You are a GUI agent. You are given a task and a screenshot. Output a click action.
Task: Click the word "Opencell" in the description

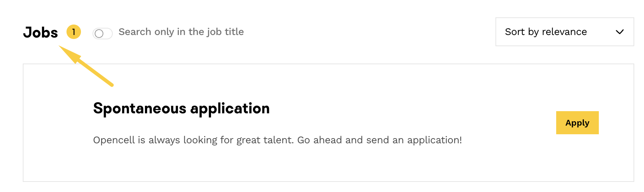click(114, 140)
